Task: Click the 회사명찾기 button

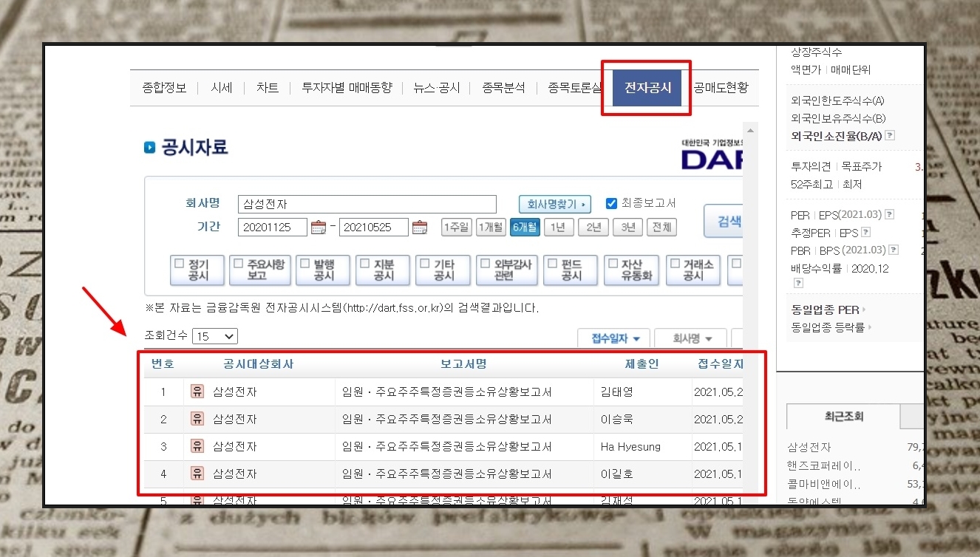Action: coord(555,204)
